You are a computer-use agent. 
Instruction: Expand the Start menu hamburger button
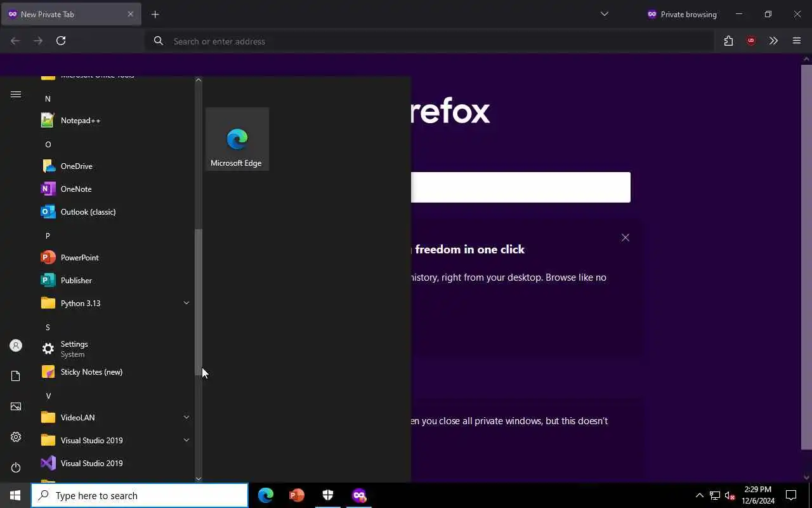click(16, 95)
